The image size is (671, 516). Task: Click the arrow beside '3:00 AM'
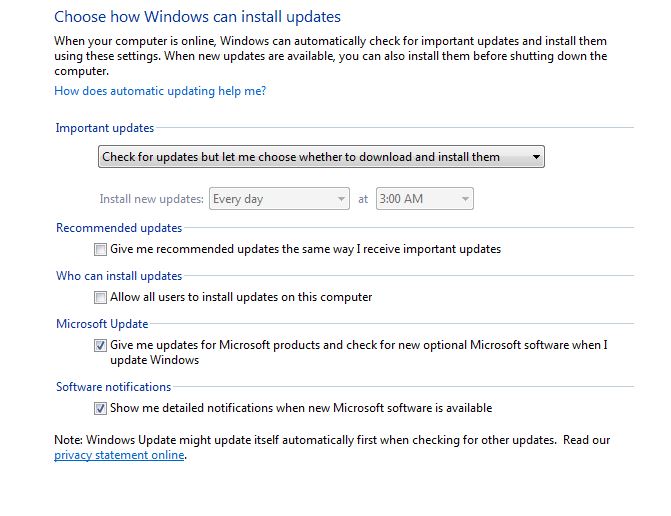465,199
